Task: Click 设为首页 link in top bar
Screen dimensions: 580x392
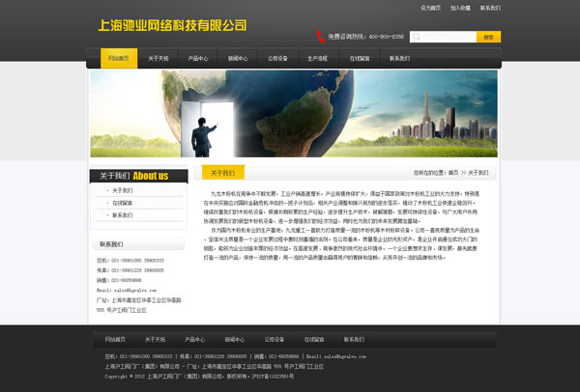Action: coord(430,8)
